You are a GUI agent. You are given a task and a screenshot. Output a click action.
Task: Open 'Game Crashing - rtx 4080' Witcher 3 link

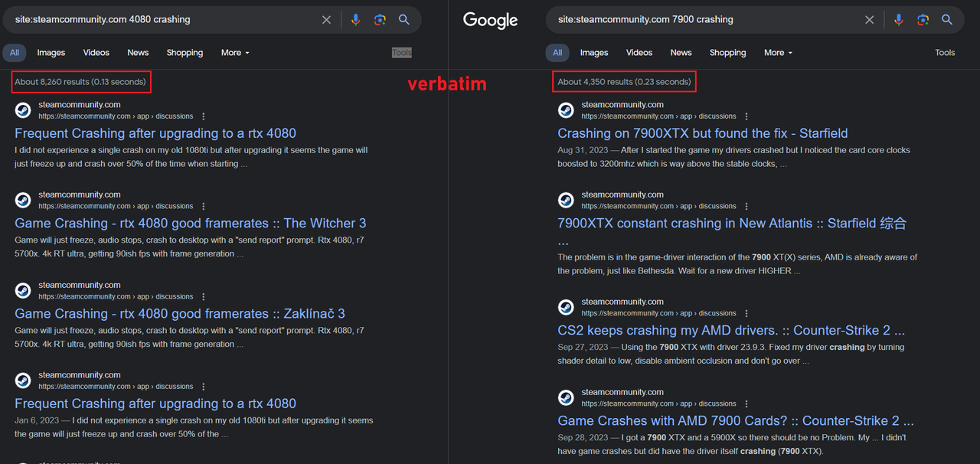pos(191,224)
